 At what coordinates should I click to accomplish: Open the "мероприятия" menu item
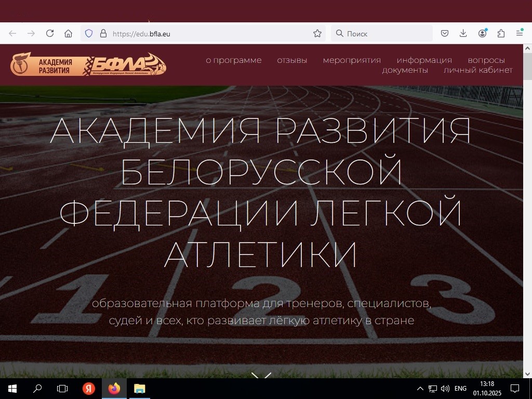point(352,60)
